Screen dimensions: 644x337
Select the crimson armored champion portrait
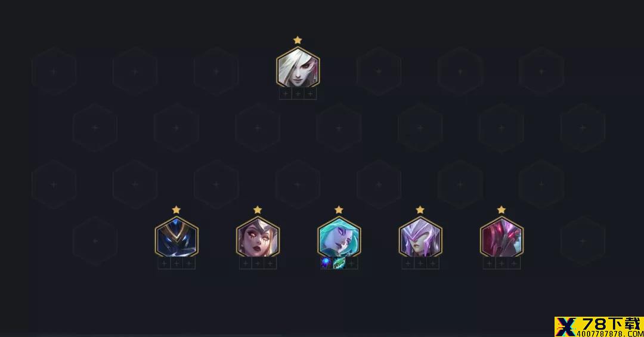coord(501,237)
